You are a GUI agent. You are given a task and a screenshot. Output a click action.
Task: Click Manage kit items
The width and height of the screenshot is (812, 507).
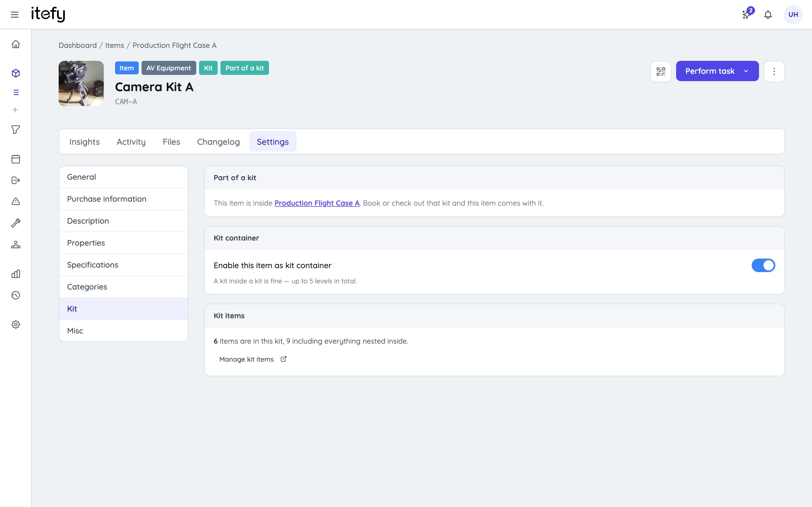tap(253, 359)
